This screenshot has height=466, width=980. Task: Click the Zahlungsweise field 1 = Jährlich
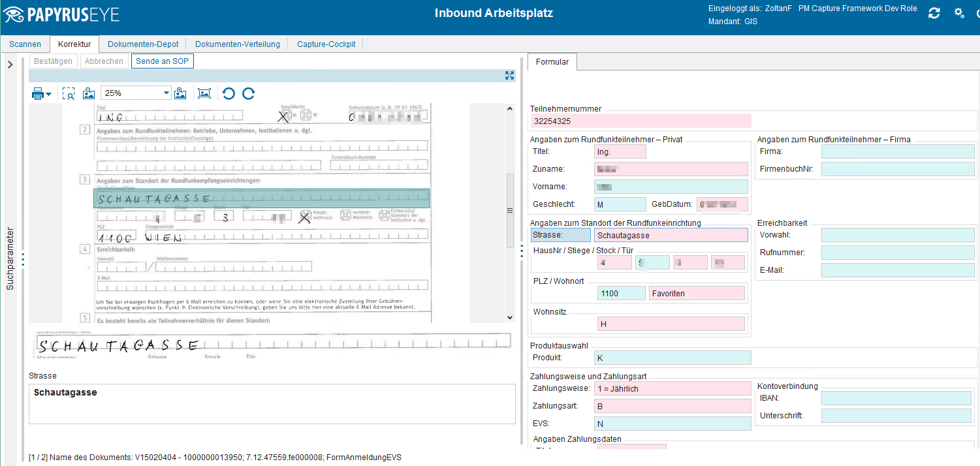pyautogui.click(x=673, y=388)
